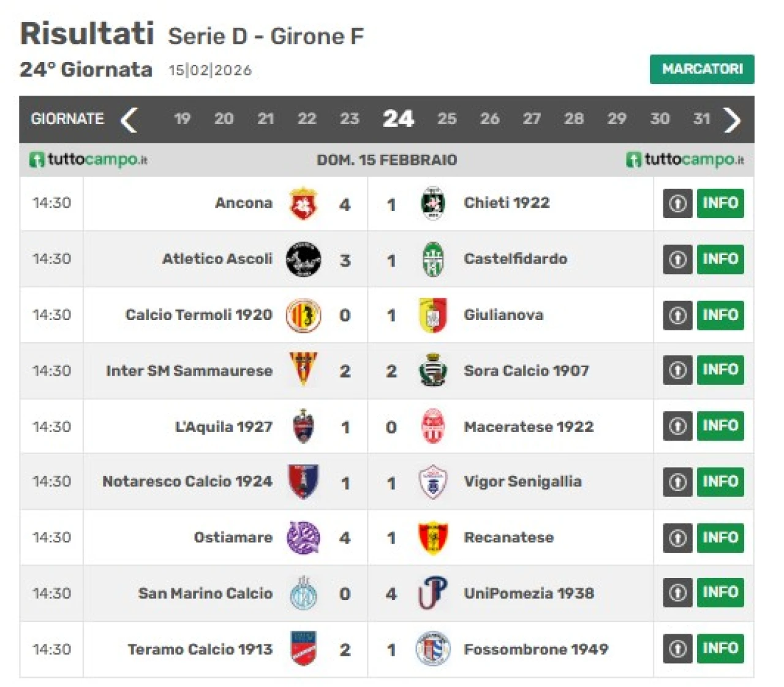Click the UniPomezia 1938 logo
This screenshot has height=687, width=784.
432,593
